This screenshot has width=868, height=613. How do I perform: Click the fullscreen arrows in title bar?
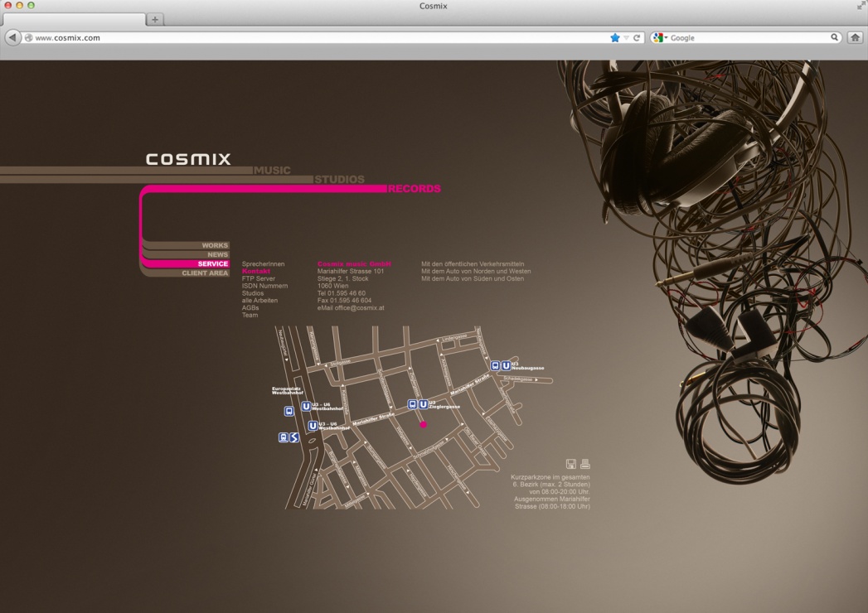[861, 6]
